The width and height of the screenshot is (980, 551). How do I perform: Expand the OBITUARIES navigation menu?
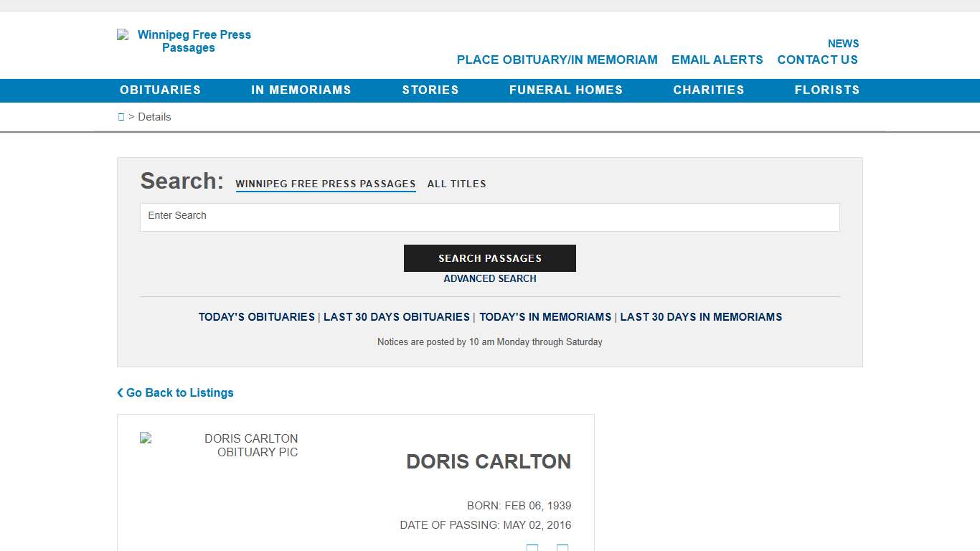(160, 90)
